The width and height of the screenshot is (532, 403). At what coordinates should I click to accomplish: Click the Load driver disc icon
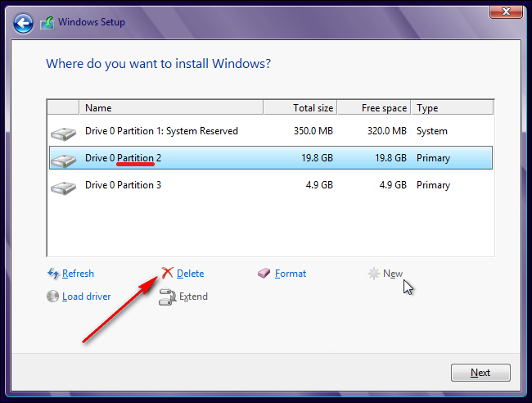[53, 297]
